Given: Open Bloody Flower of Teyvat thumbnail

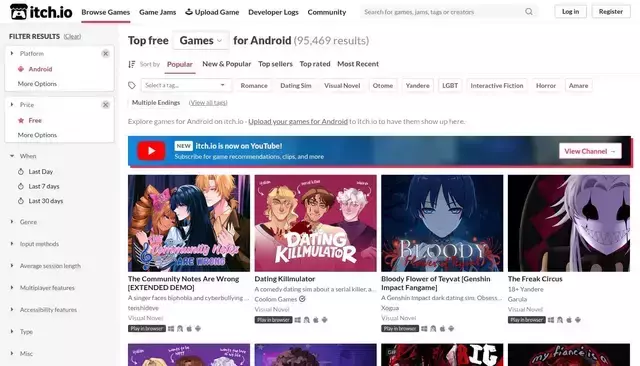Looking at the screenshot, I should click(442, 223).
